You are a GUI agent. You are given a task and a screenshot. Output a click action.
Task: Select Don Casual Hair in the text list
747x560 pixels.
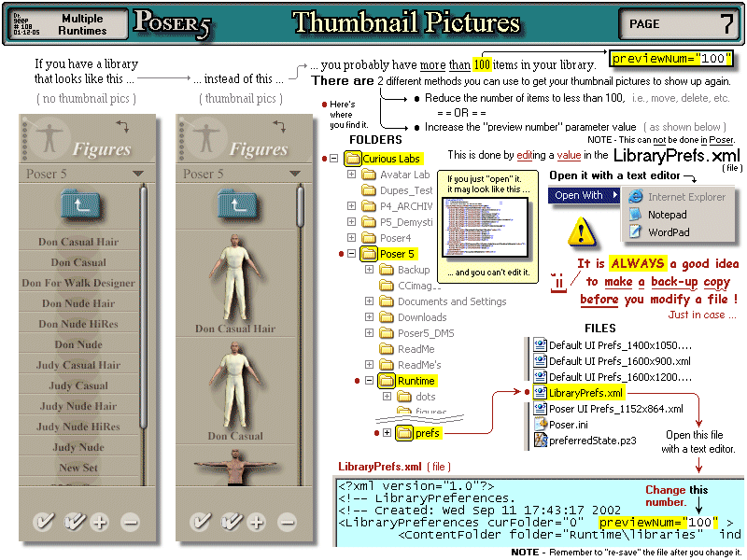[x=78, y=242]
